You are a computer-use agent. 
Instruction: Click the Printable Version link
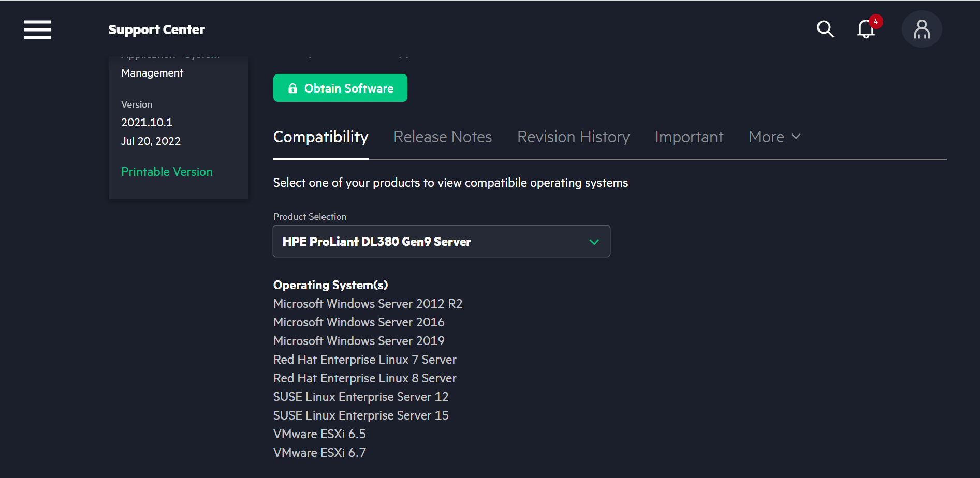(167, 172)
